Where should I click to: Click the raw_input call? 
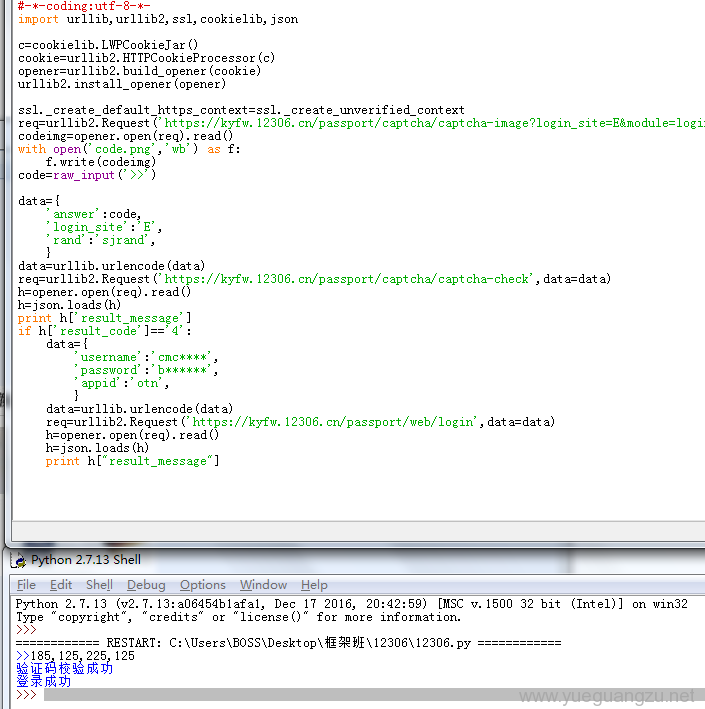click(x=104, y=175)
